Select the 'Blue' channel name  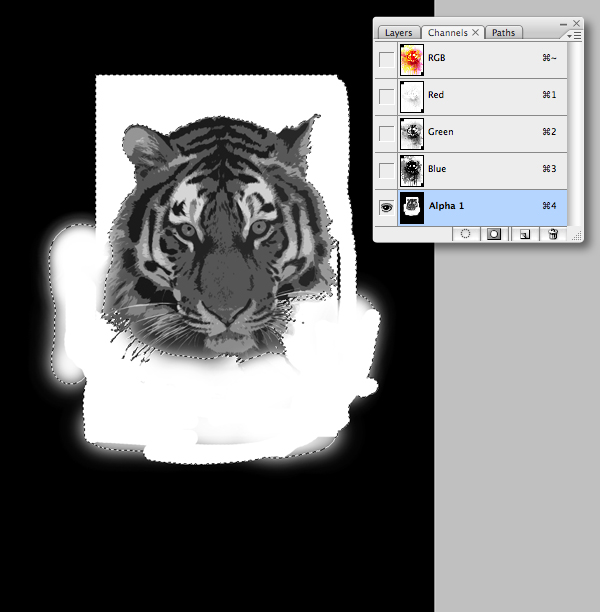(437, 169)
